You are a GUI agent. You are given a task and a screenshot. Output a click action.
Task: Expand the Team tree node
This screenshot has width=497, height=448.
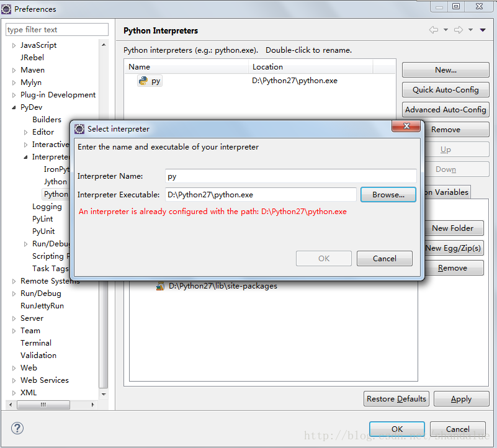click(14, 331)
